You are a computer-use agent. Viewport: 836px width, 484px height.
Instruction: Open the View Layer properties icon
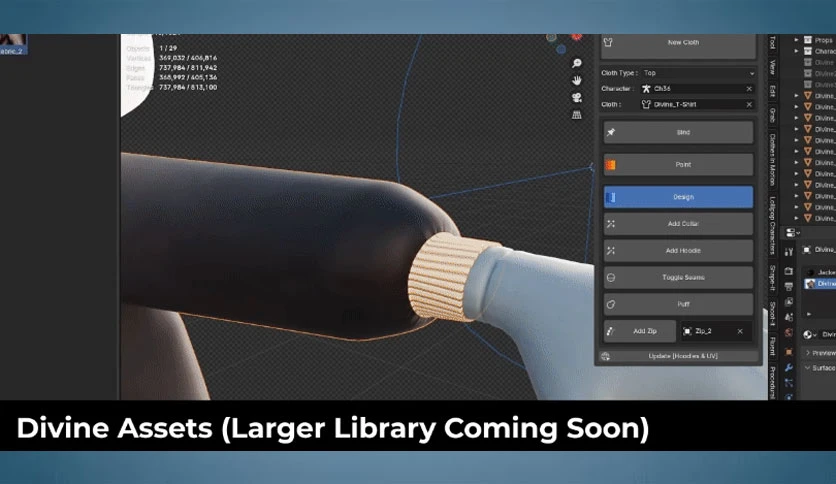789,302
